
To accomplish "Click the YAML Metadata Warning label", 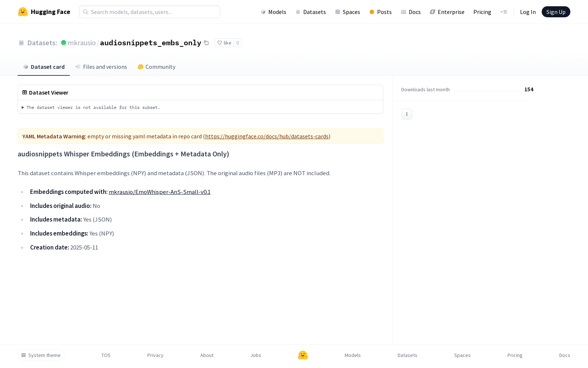I will [54, 136].
